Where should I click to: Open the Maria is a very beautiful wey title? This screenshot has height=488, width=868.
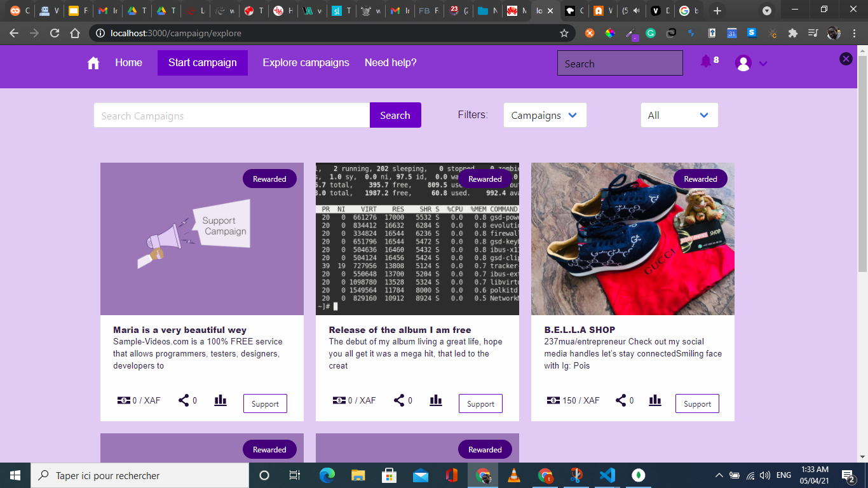[180, 330]
